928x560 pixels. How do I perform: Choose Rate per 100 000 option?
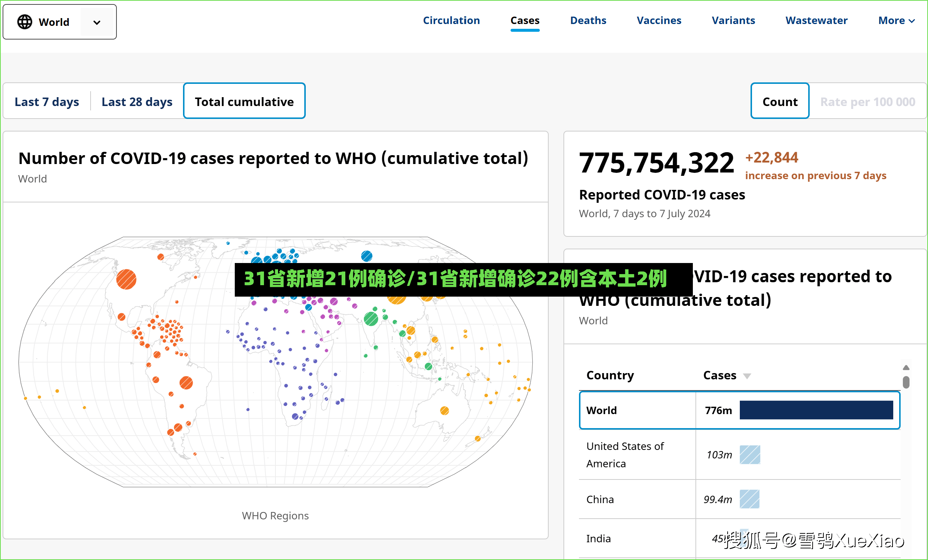[867, 102]
